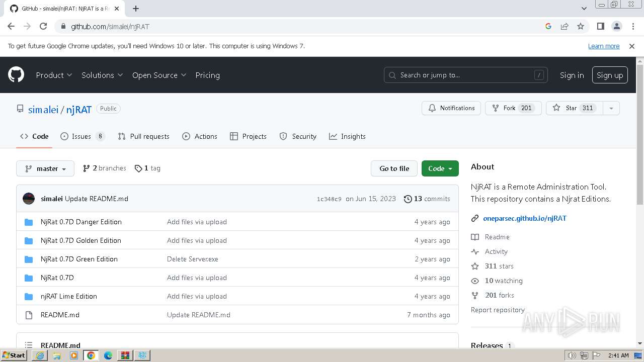Click the address bar URL
644x362 pixels.
pyautogui.click(x=110, y=26)
